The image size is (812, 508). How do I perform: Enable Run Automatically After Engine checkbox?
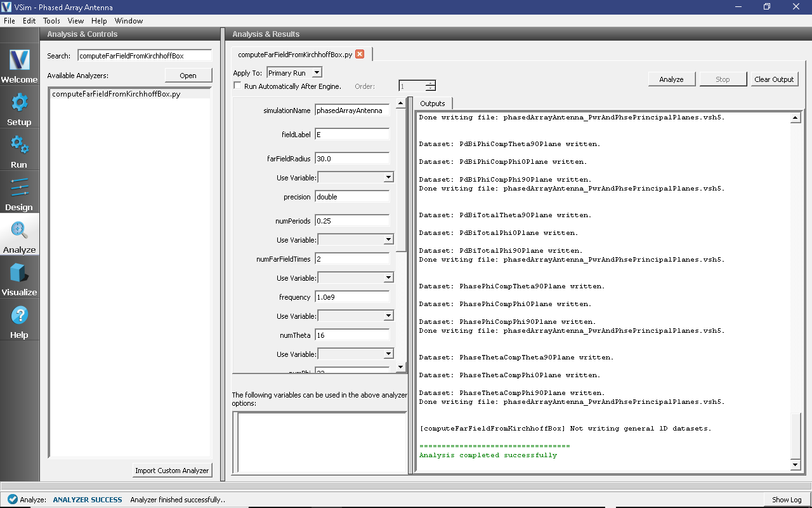pos(237,86)
